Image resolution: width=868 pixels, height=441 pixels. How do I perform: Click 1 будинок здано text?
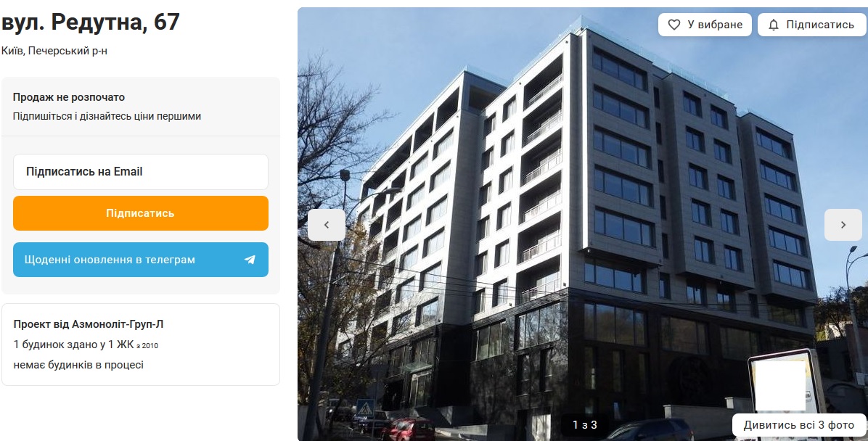[x=55, y=344]
